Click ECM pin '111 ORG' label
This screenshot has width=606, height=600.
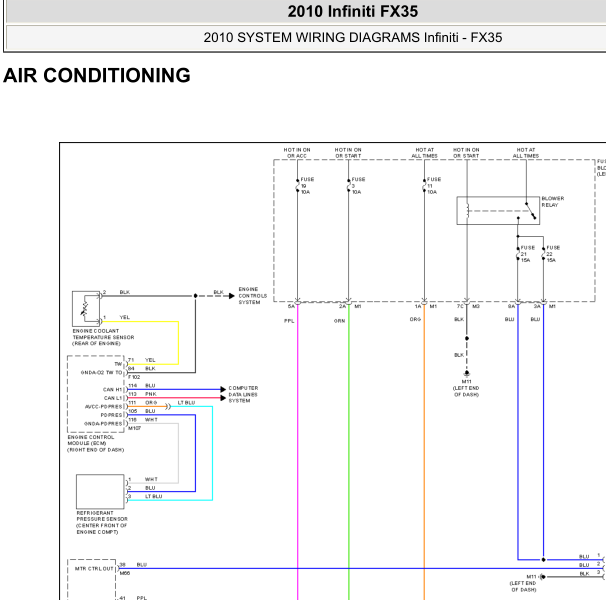(x=142, y=402)
